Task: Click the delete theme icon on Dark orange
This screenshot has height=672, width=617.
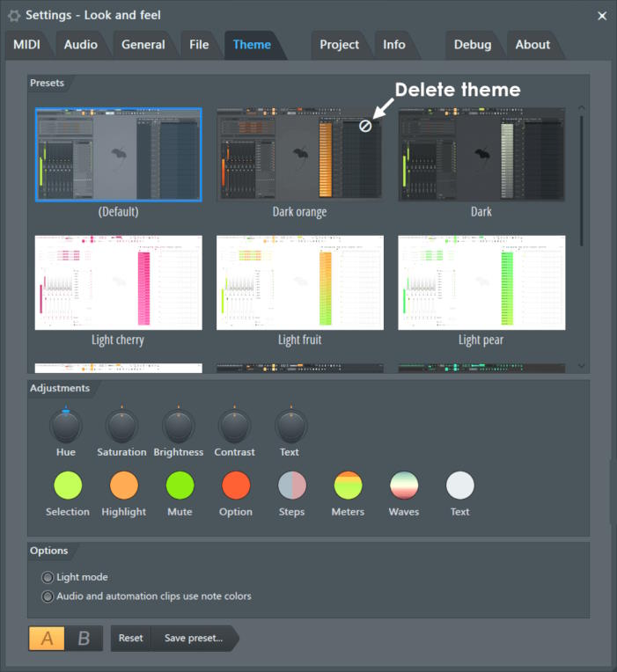Action: point(365,126)
